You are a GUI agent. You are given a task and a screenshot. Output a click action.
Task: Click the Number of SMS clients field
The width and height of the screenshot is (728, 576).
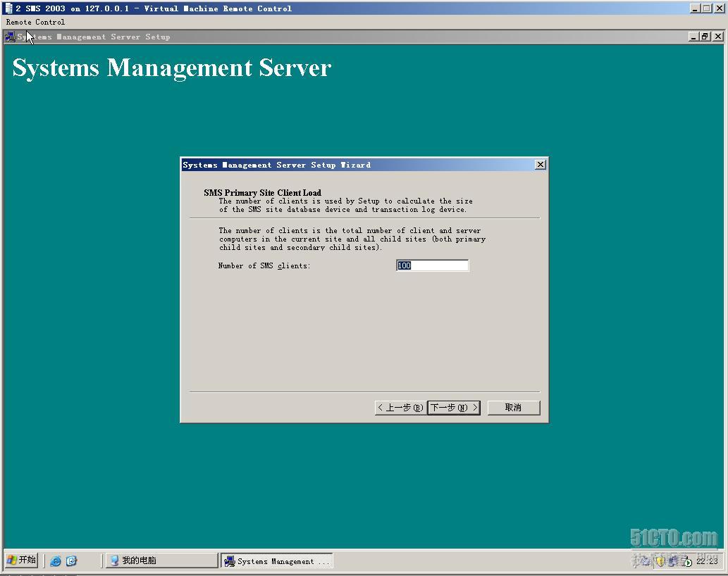click(x=432, y=265)
